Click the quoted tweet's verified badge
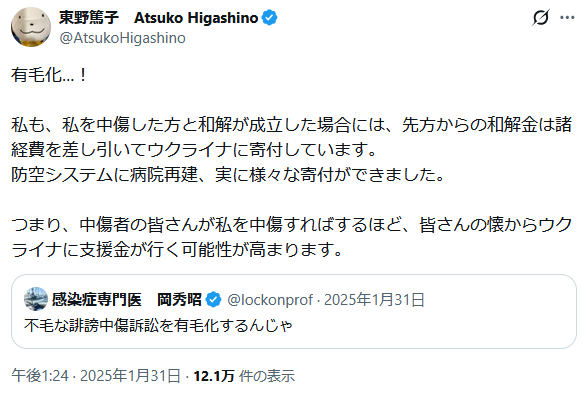 click(x=213, y=300)
